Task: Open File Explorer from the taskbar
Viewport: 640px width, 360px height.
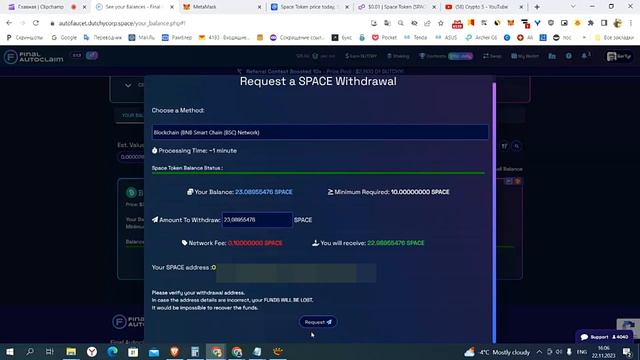Action: (71, 351)
